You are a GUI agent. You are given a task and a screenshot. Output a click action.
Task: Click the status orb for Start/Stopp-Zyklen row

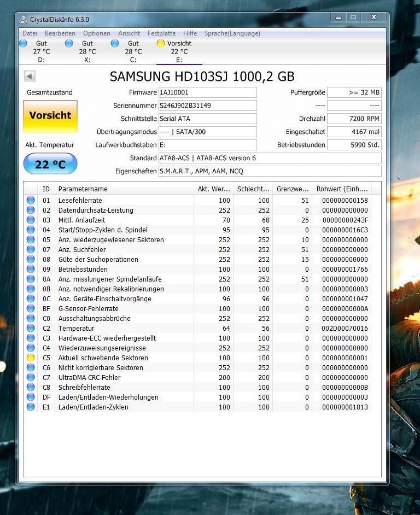coord(31,230)
